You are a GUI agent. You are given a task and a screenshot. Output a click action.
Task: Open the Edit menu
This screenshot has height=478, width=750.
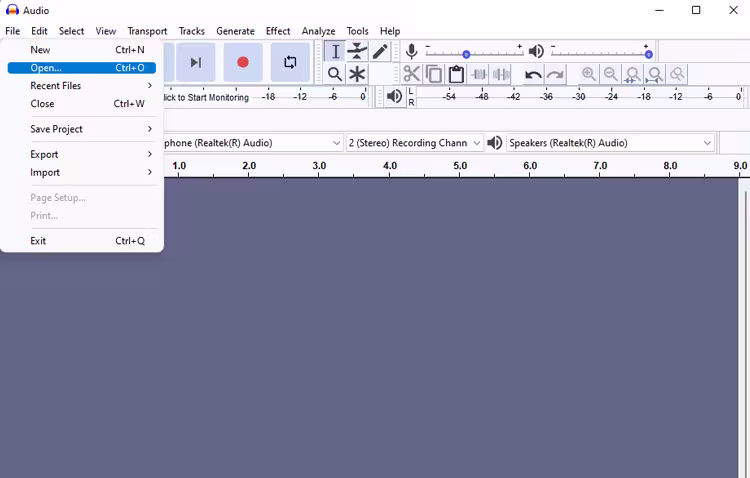(x=39, y=31)
